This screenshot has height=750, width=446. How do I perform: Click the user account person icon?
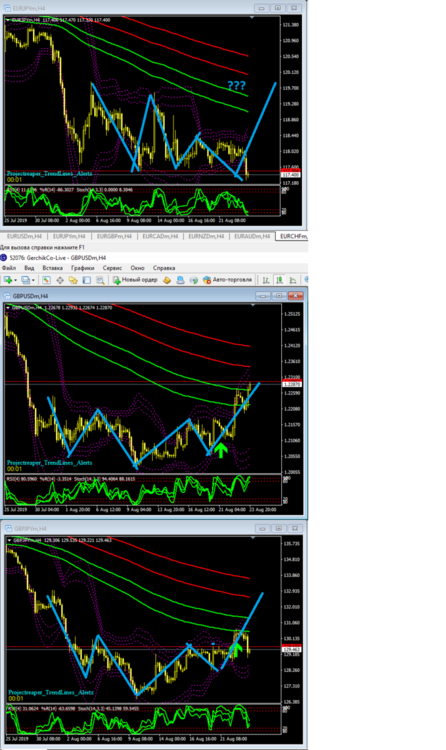(x=180, y=280)
